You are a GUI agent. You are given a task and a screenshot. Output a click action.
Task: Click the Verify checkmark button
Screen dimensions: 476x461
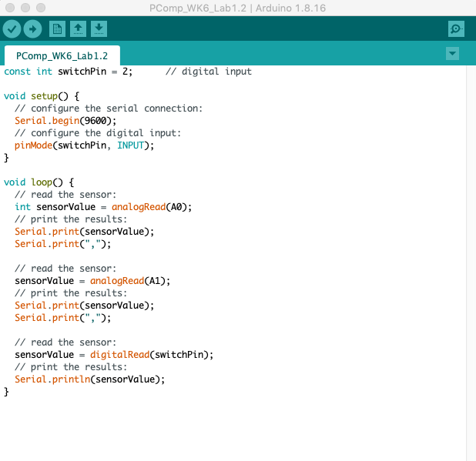[12, 29]
